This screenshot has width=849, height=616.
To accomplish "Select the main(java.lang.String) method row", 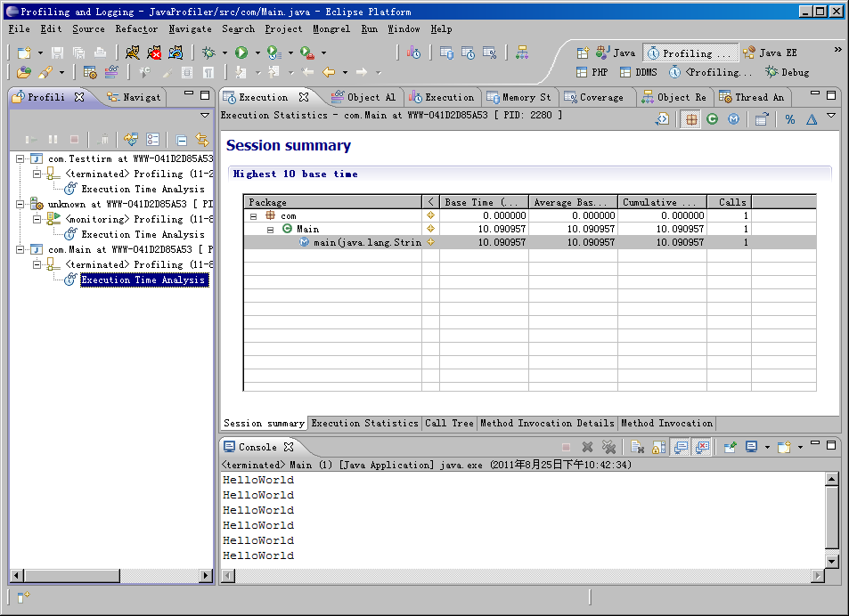I will pyautogui.click(x=366, y=242).
